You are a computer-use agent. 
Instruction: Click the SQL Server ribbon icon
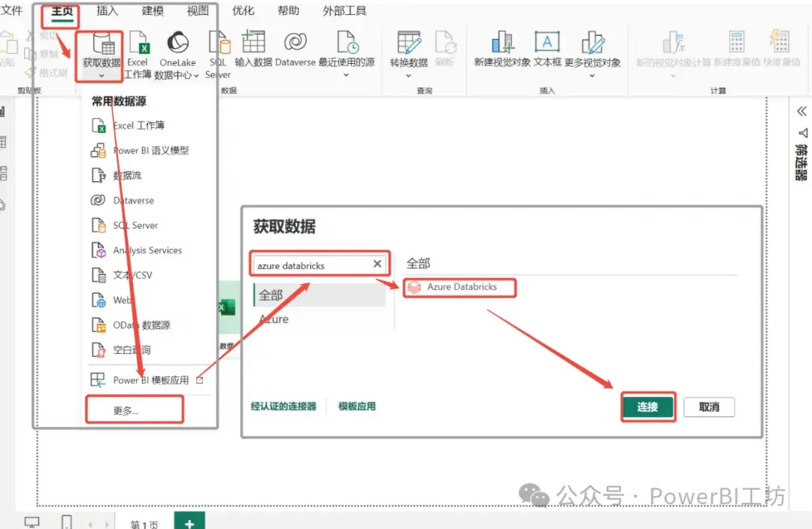coord(218,50)
